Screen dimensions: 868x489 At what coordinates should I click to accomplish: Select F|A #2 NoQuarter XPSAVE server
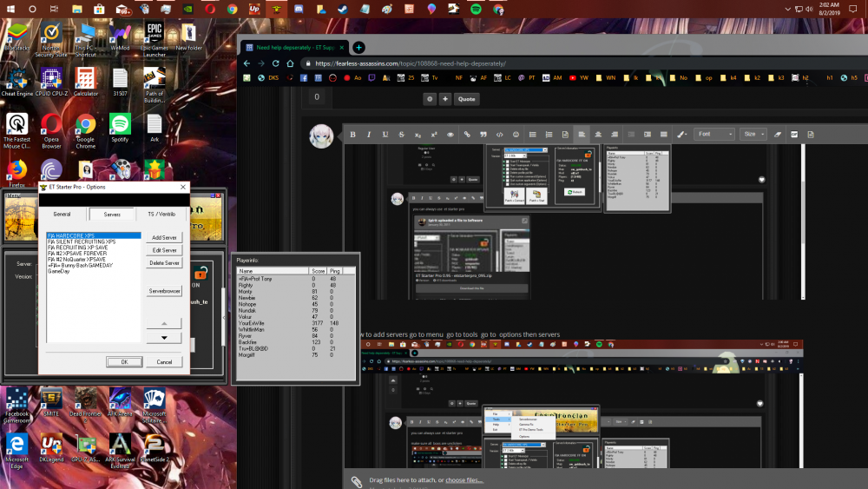coord(76,259)
